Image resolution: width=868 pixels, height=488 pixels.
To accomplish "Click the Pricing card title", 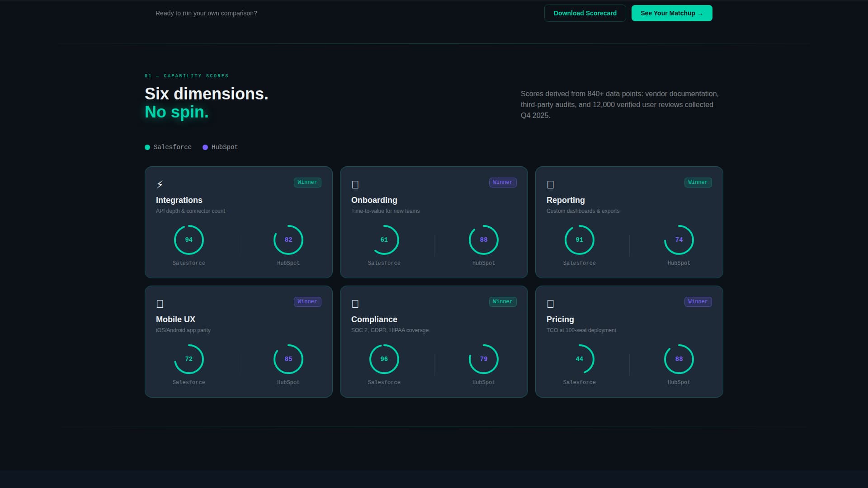I will pos(560,319).
